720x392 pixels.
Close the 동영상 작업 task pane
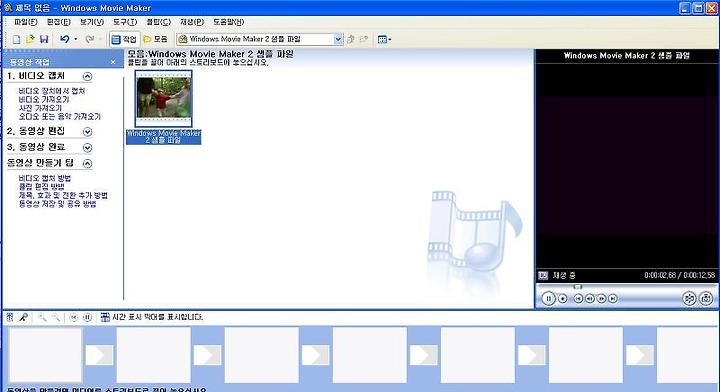click(x=113, y=62)
